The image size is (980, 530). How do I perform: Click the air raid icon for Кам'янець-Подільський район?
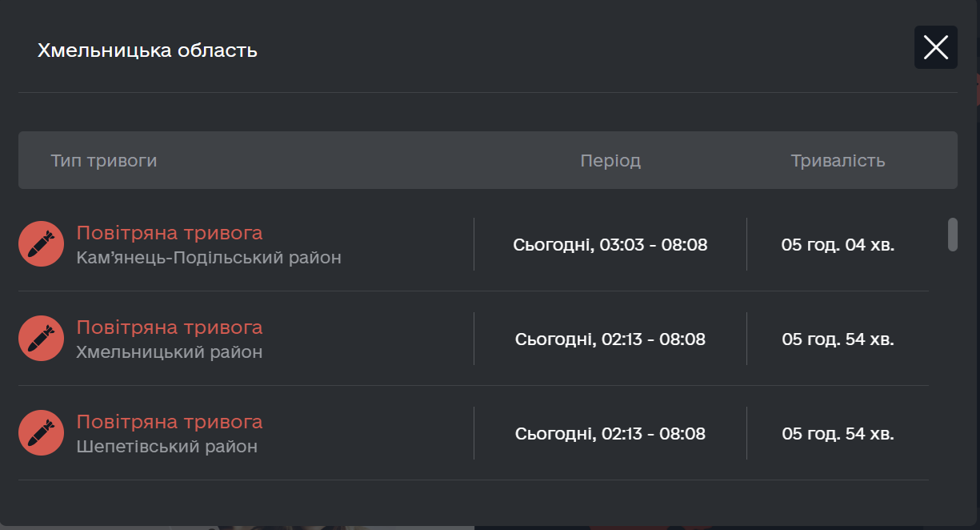[x=41, y=244]
